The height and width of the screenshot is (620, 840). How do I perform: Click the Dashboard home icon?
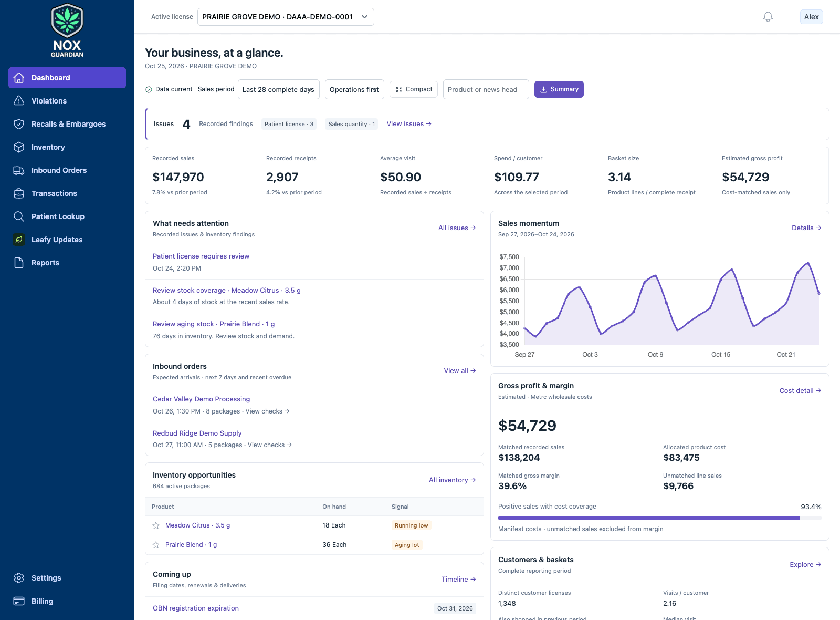[19, 78]
